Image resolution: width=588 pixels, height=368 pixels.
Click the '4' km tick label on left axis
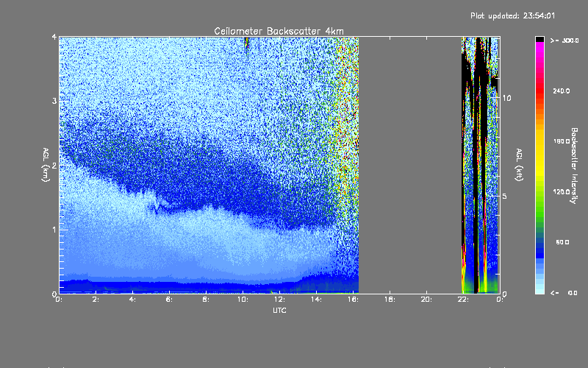coord(54,38)
